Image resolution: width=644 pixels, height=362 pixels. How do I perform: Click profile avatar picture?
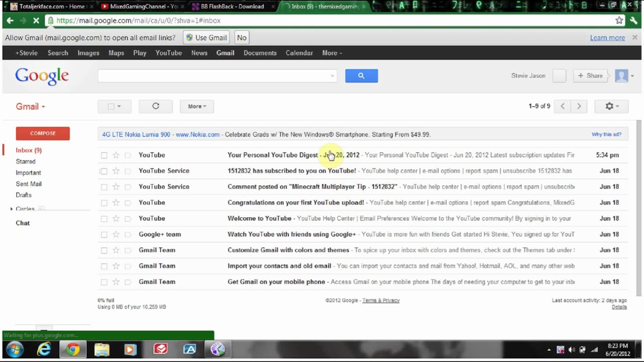[x=622, y=75]
